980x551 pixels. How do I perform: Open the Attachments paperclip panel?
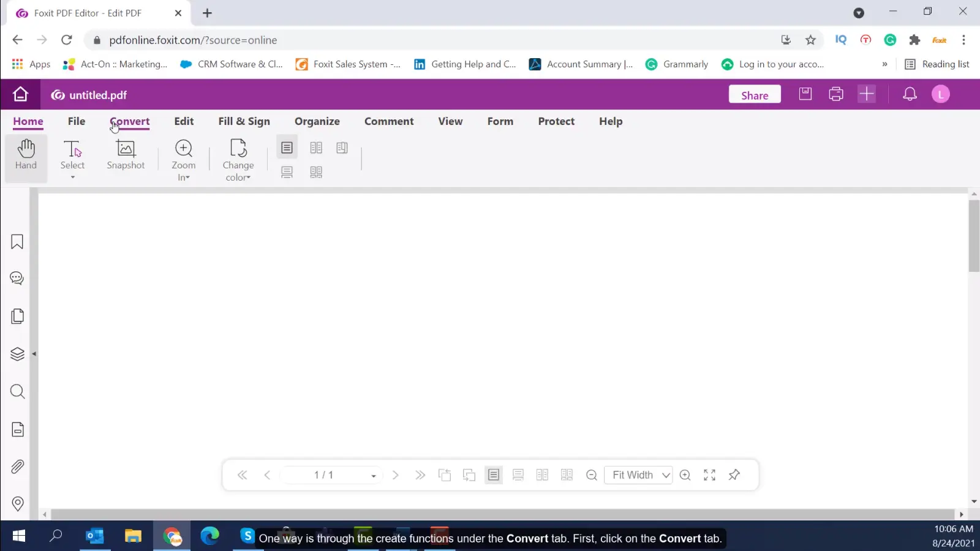click(17, 467)
